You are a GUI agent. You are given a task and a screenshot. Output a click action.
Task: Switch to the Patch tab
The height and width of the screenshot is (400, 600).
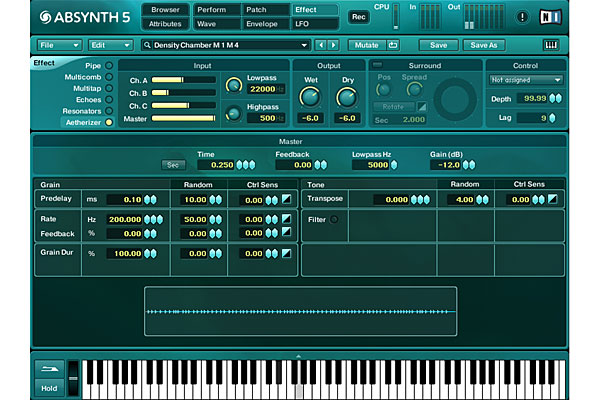point(266,10)
